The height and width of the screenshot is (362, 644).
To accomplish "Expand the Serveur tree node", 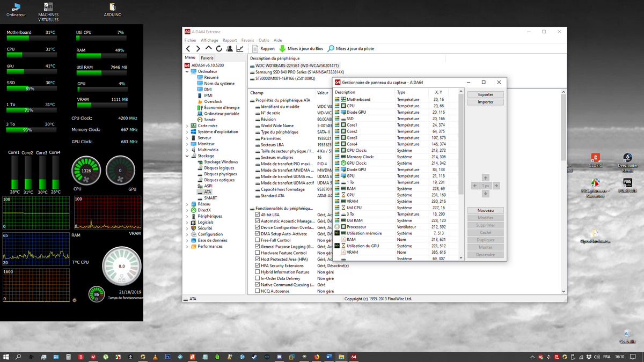I will 187,138.
